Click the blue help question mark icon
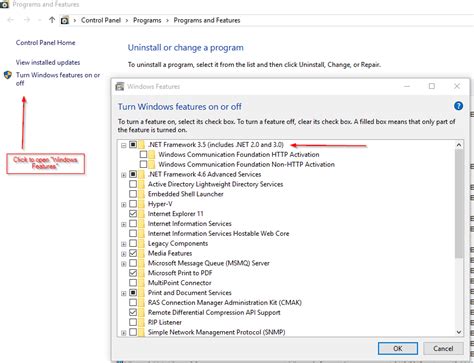The width and height of the screenshot is (474, 363). click(x=458, y=106)
